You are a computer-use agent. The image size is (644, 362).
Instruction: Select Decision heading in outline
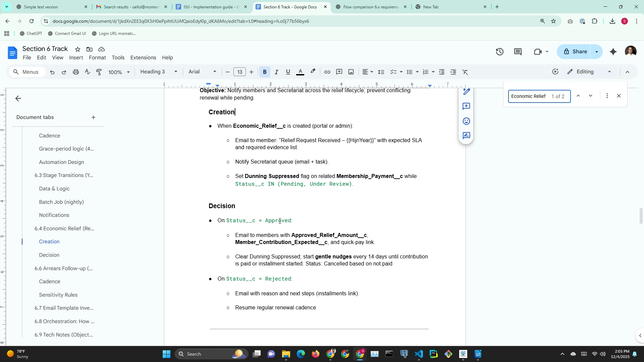tap(49, 255)
